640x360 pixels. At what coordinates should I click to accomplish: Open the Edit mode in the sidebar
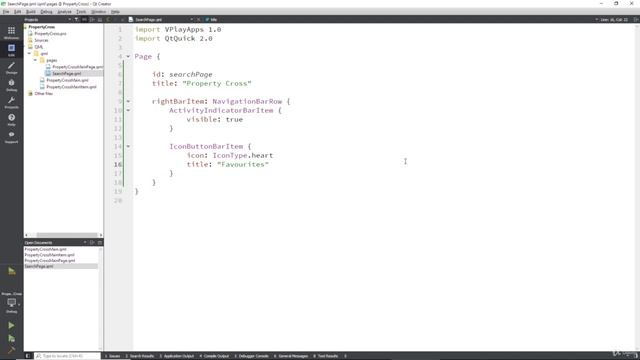click(11, 50)
